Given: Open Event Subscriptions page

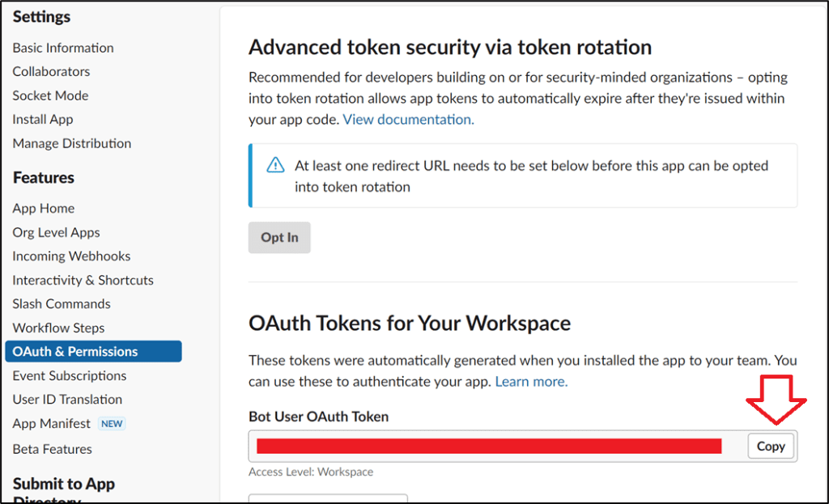Looking at the screenshot, I should pos(70,375).
